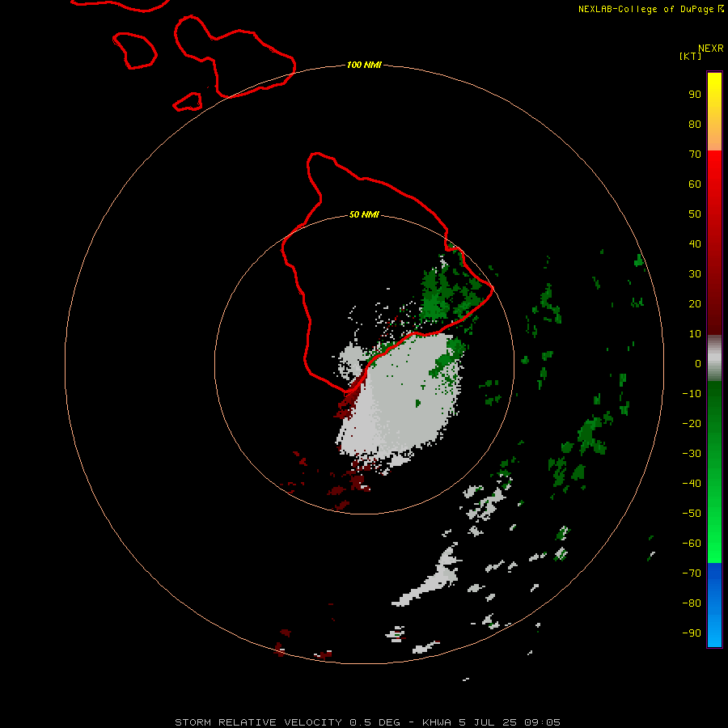Viewport: 728px width, 728px height.
Task: Click the bright green segment of color bar
Action: tap(714, 534)
